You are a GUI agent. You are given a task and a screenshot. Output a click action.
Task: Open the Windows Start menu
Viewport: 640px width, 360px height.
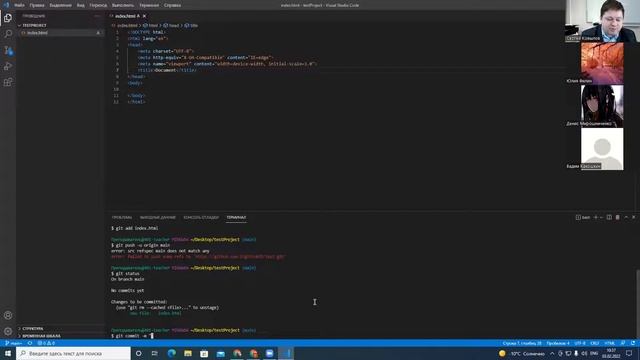8,353
